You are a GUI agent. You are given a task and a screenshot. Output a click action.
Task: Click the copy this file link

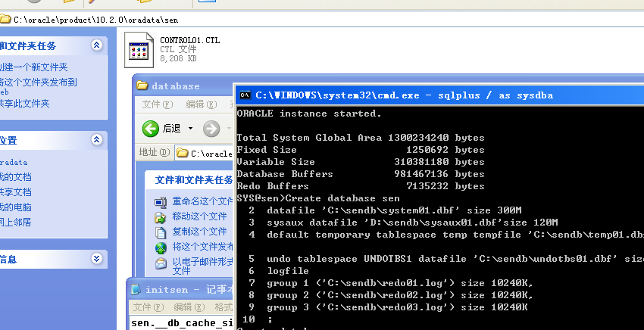click(199, 232)
